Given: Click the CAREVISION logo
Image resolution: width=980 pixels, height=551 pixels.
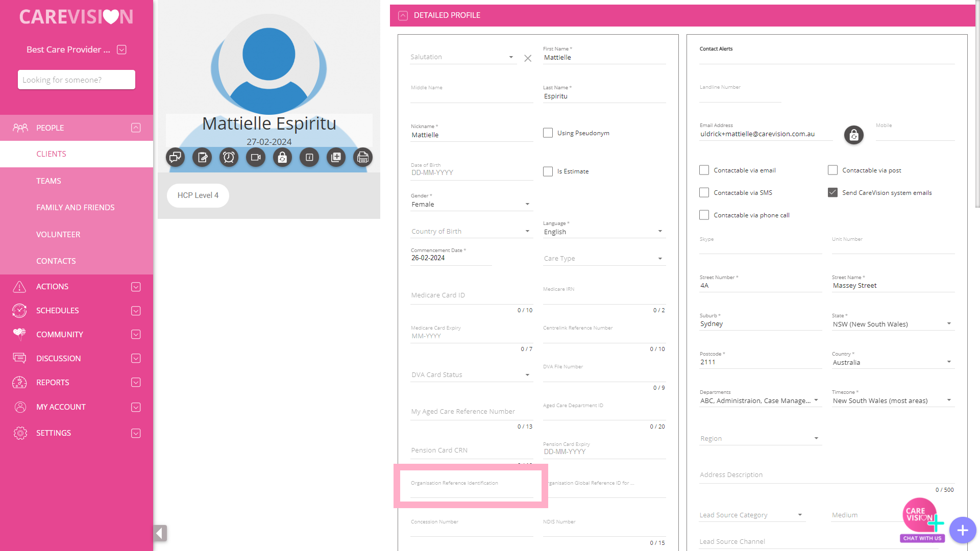Looking at the screenshot, I should 77,17.
